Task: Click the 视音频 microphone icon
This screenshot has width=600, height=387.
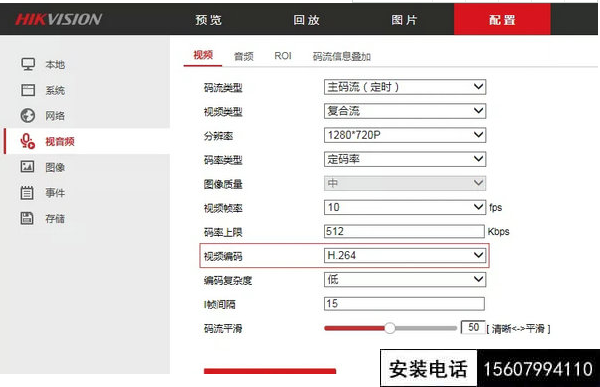Action: [x=28, y=141]
